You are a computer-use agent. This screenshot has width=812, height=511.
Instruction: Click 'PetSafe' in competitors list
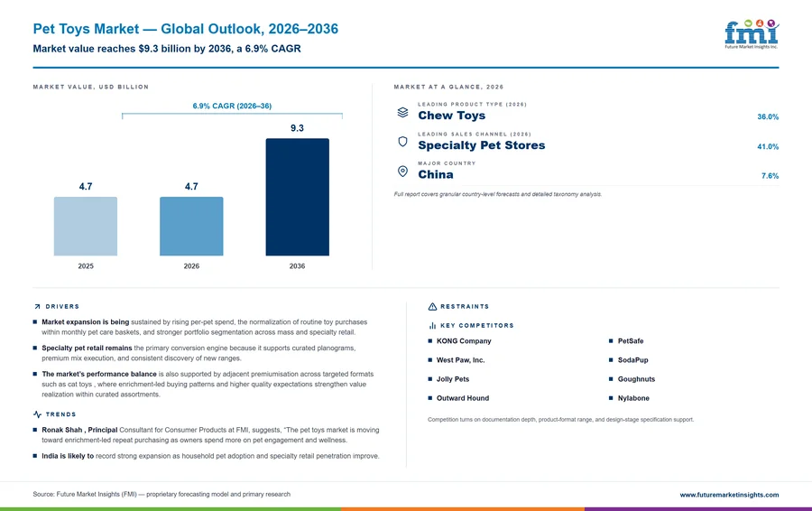[x=631, y=341]
